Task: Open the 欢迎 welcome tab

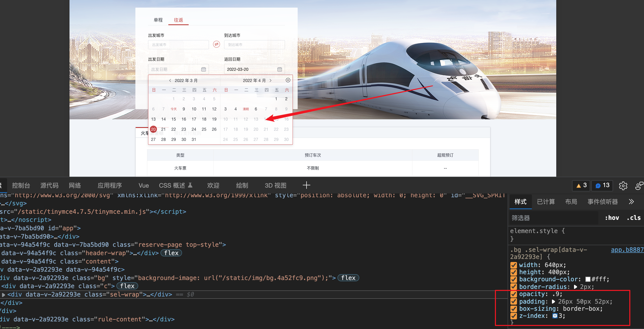Action: [x=213, y=186]
